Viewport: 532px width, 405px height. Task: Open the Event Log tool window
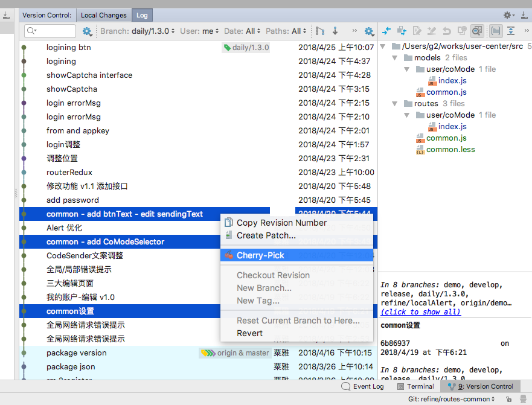[x=362, y=386]
